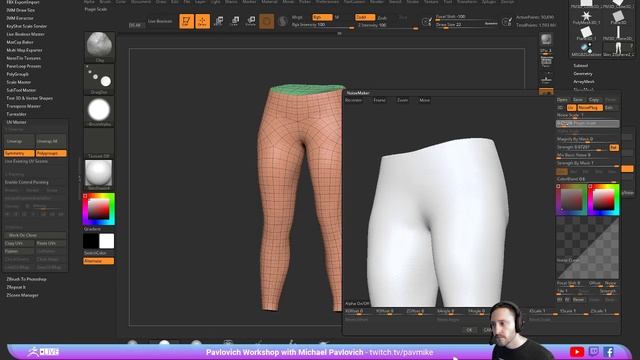Click the white gradient color swatch
Image resolution: width=640 pixels, height=360 pixels.
[107, 241]
